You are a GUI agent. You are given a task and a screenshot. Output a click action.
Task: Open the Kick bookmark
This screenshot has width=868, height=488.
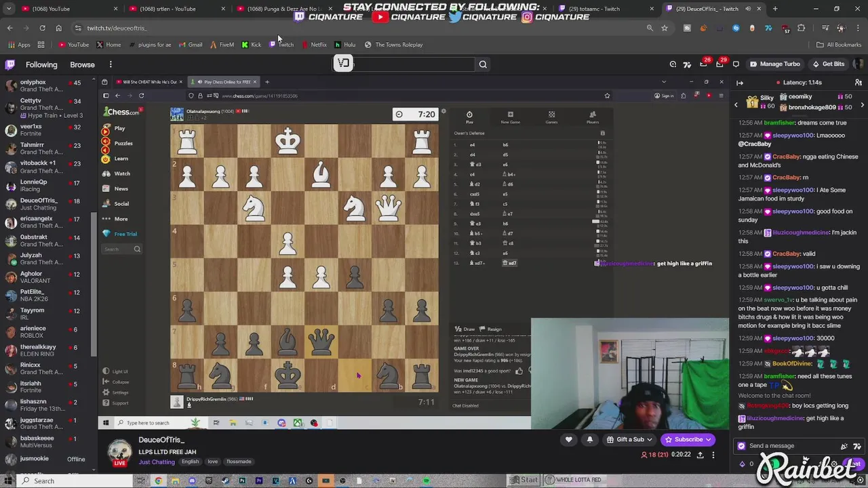(251, 45)
